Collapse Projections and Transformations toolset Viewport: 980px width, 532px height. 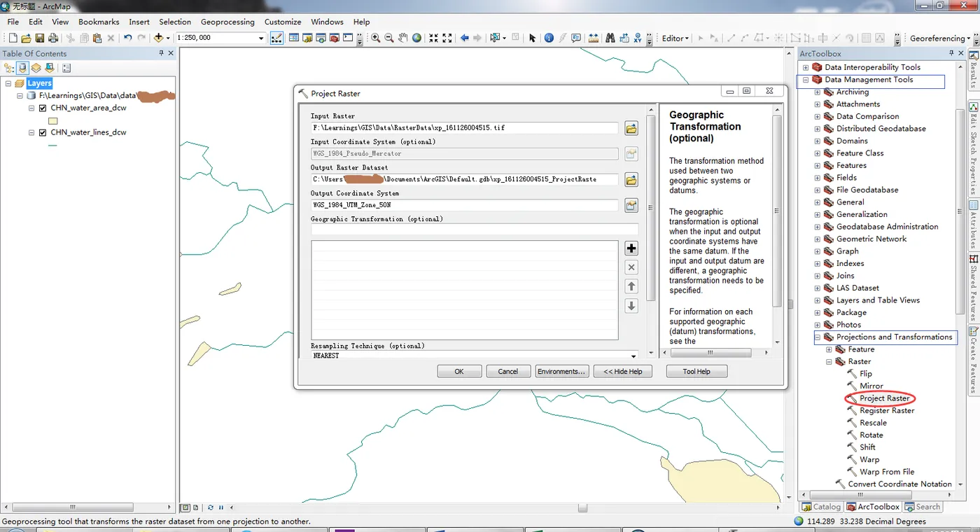(817, 337)
